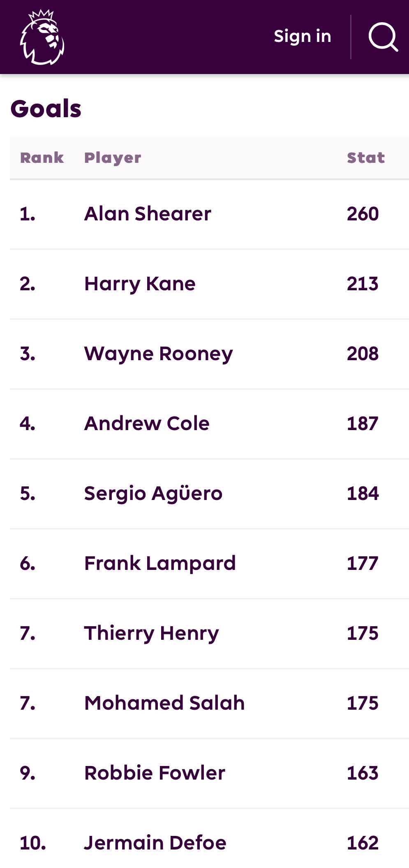
Task: Open Wayne Rooney's profile
Action: tap(158, 354)
